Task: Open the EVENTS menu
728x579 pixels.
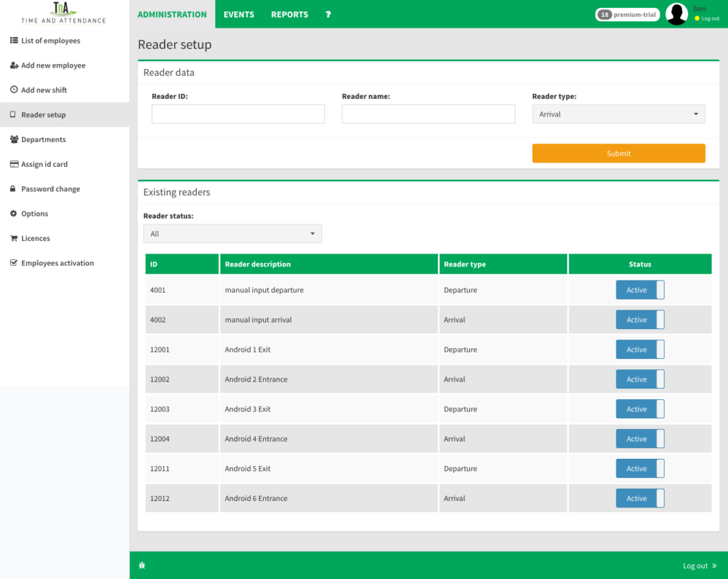Action: coord(239,14)
